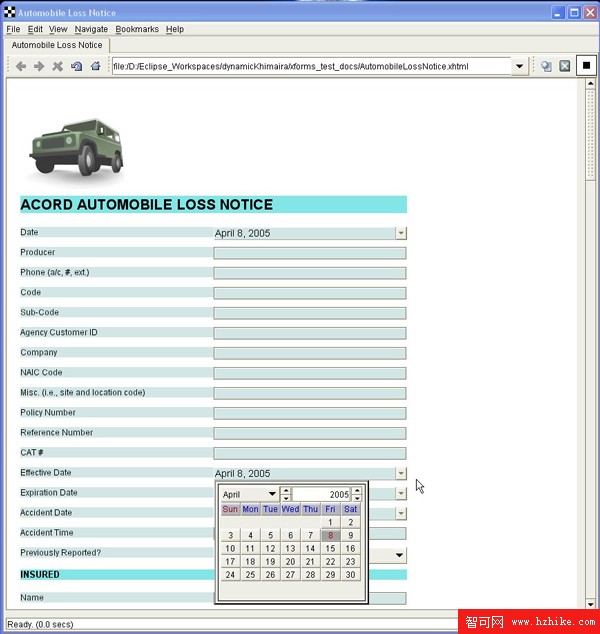This screenshot has height=634, width=600.
Task: Click the Forward navigation arrow
Action: coord(39,66)
